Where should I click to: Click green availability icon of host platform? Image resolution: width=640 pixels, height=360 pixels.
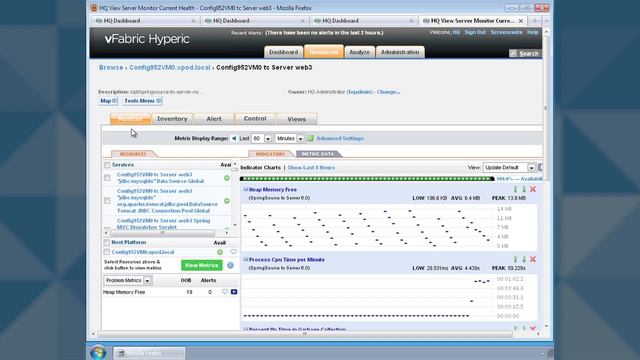220,252
